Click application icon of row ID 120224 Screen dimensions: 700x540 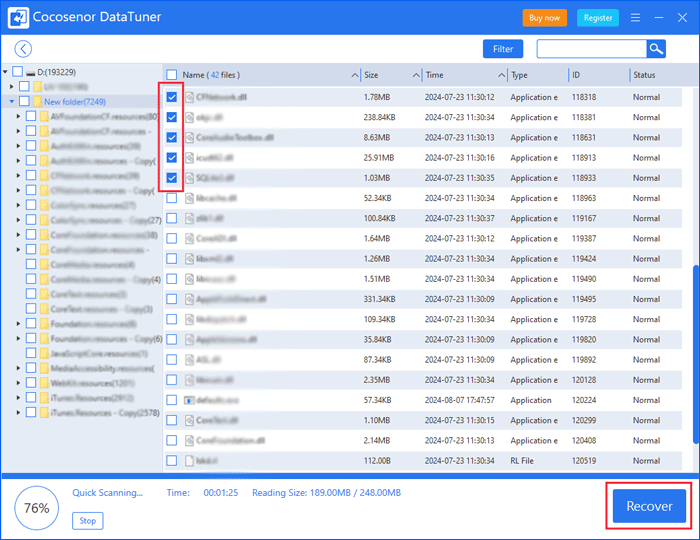coord(189,400)
